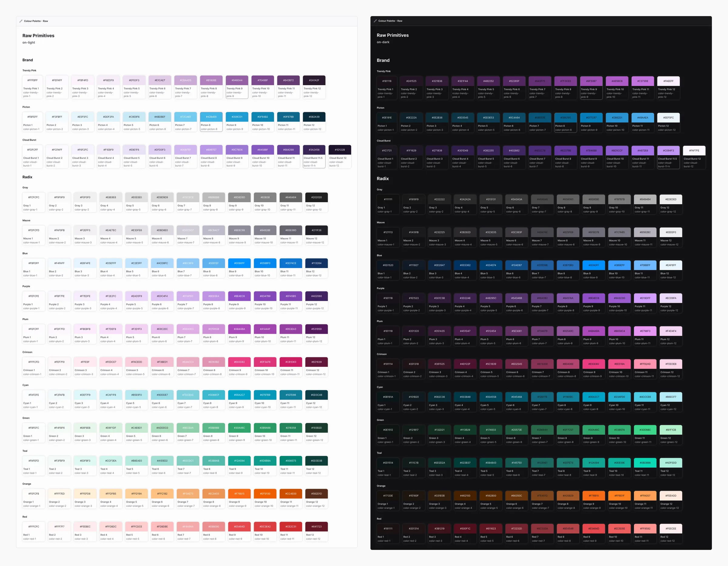Viewport: 728px width, 566px height.
Task: Click the 'Radix' section heading in the dark panel
Action: (x=383, y=179)
